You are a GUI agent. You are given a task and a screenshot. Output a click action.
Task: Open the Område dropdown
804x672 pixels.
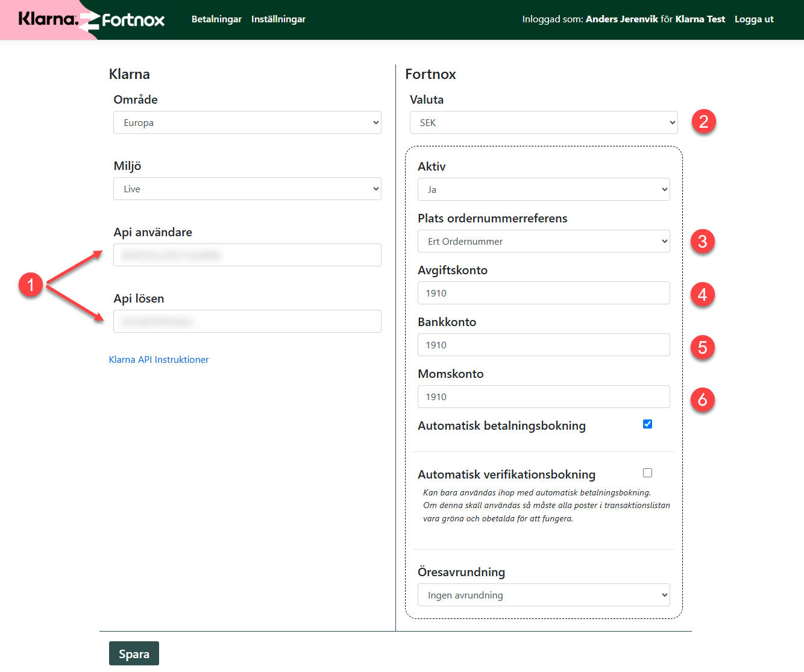click(x=247, y=122)
